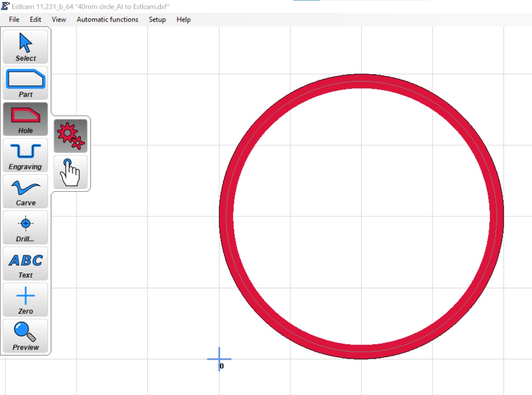Screen dimensions: 532x395
Task: Activate the Zero point tool
Action: click(x=26, y=299)
